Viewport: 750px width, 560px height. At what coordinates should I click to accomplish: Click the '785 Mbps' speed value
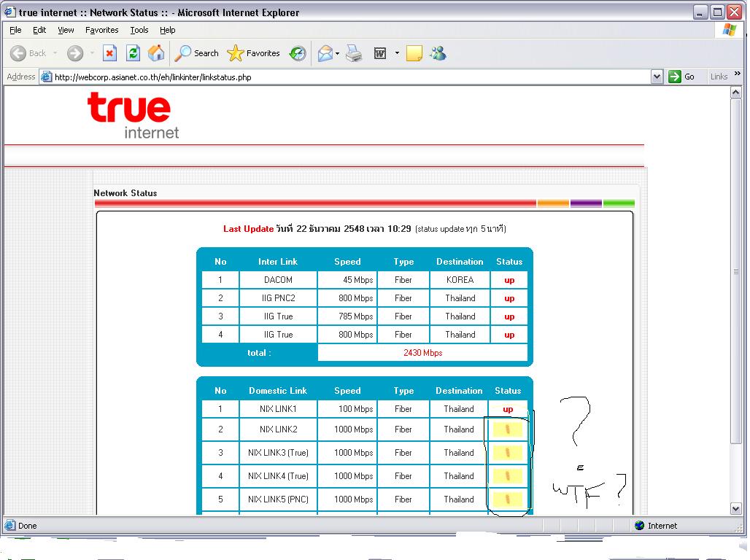coord(355,316)
